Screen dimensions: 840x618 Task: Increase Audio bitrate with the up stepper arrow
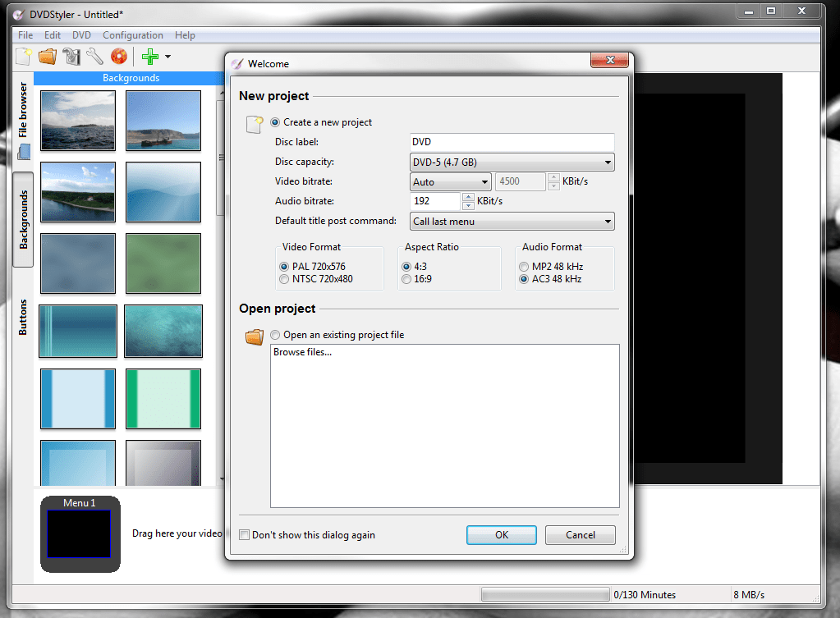(x=468, y=197)
